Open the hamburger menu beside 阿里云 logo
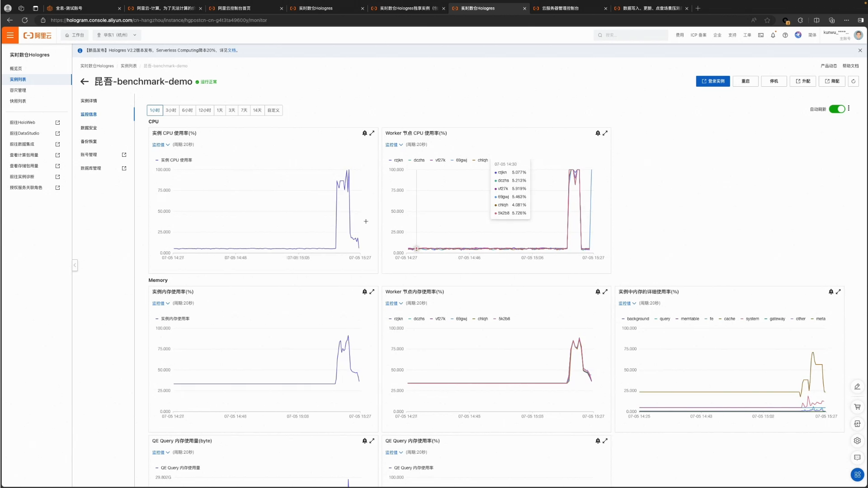The height and width of the screenshot is (488, 868). click(x=10, y=35)
